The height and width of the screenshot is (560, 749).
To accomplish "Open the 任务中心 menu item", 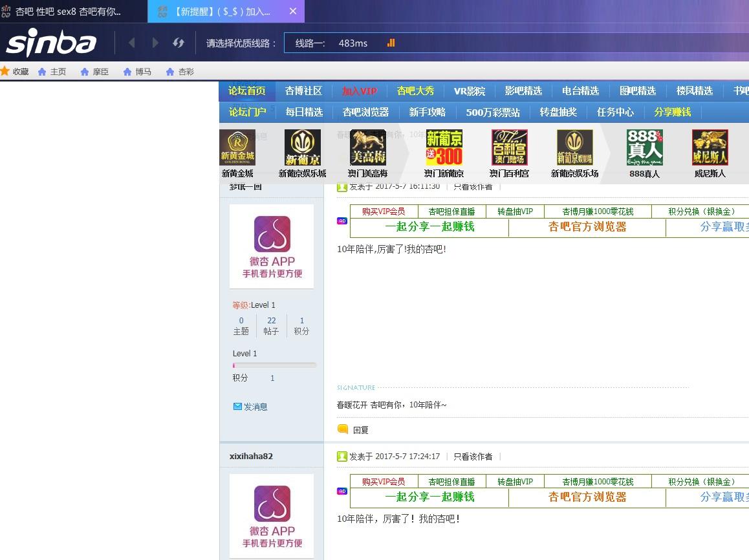I will tap(615, 112).
